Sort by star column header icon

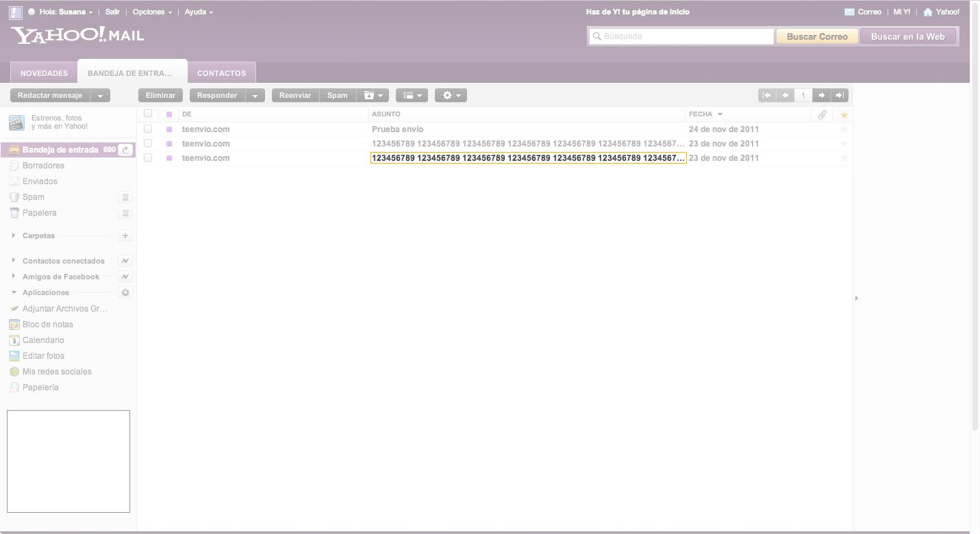click(844, 115)
